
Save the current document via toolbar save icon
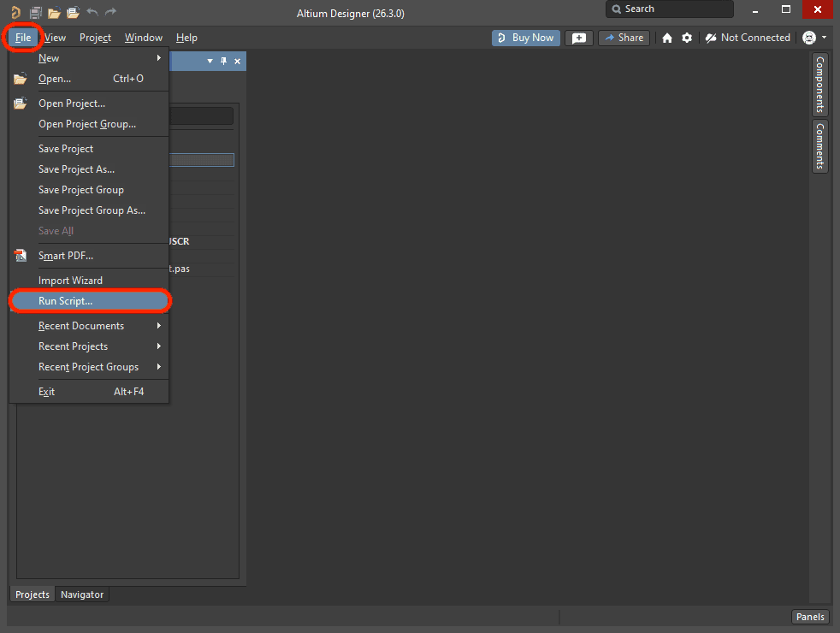pos(35,12)
